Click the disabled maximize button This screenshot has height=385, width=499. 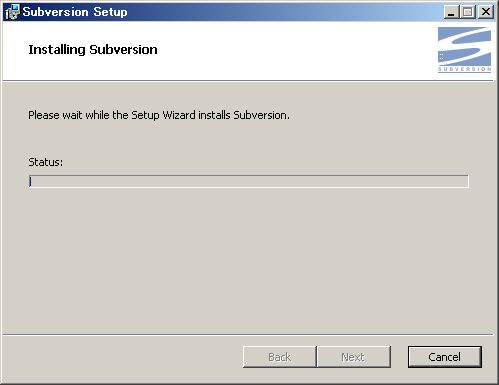468,12
